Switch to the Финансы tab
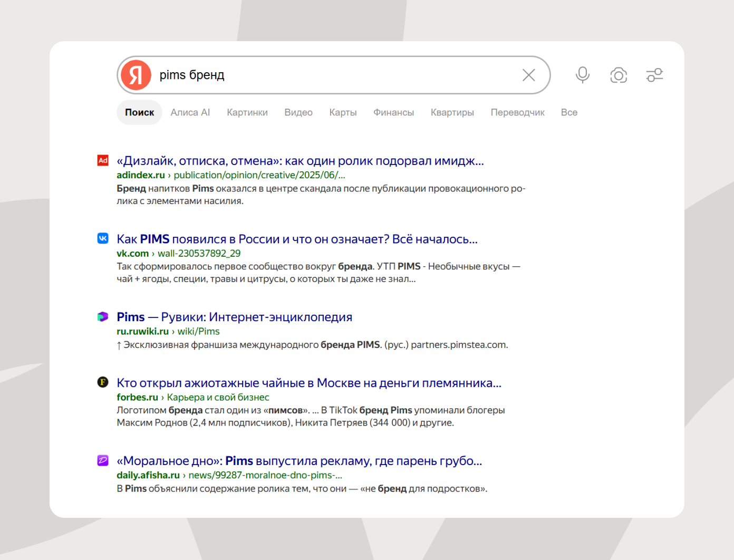Image resolution: width=734 pixels, height=560 pixels. point(393,112)
